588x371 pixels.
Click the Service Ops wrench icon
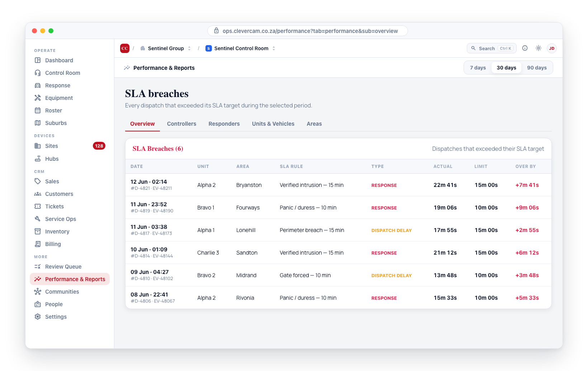[x=38, y=219]
